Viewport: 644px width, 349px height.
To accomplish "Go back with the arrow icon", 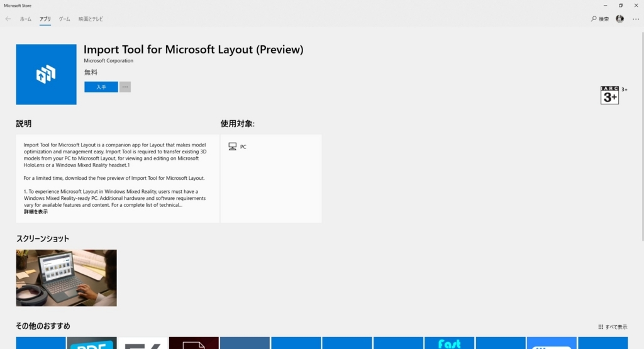I will pos(8,19).
